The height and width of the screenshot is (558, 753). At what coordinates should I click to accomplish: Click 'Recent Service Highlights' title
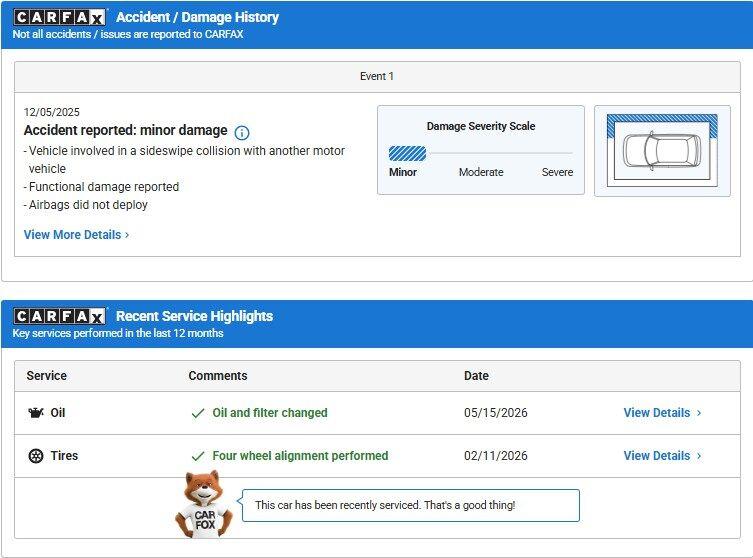tap(194, 316)
